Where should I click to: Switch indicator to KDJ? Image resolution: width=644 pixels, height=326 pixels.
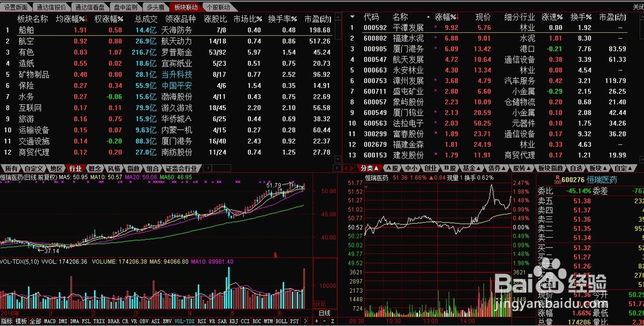click(x=233, y=321)
